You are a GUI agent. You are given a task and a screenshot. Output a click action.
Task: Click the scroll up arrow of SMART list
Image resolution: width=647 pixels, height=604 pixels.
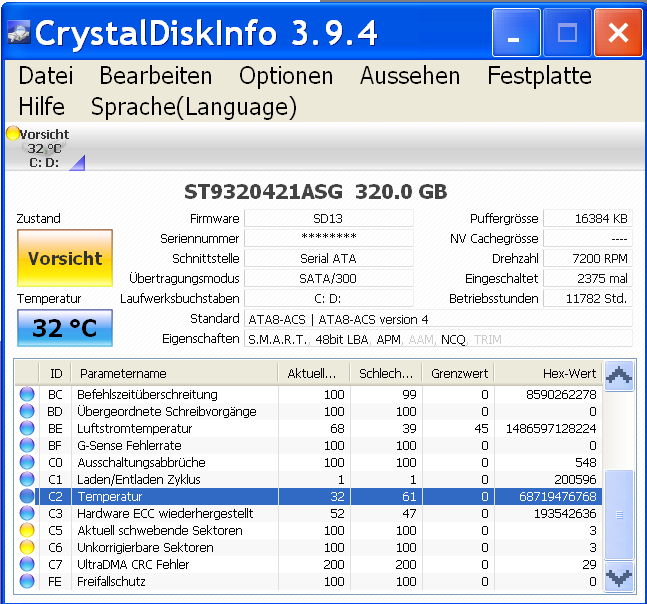click(619, 376)
